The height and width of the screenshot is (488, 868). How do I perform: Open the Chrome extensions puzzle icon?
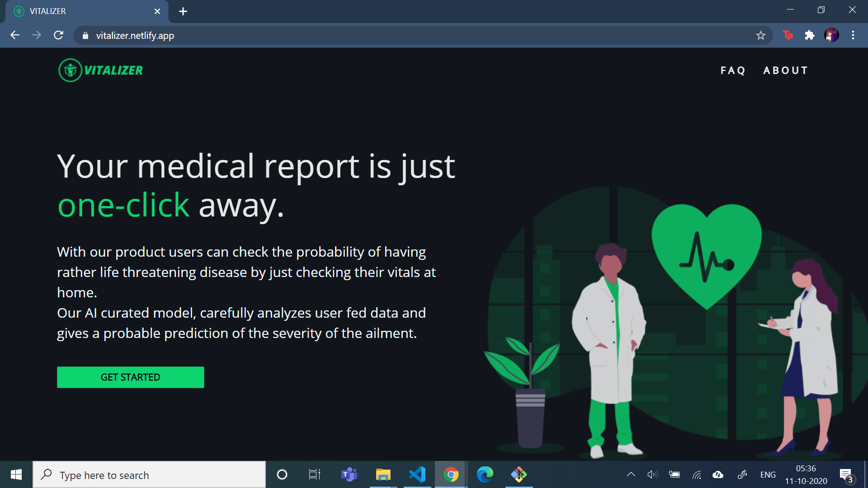[x=810, y=35]
